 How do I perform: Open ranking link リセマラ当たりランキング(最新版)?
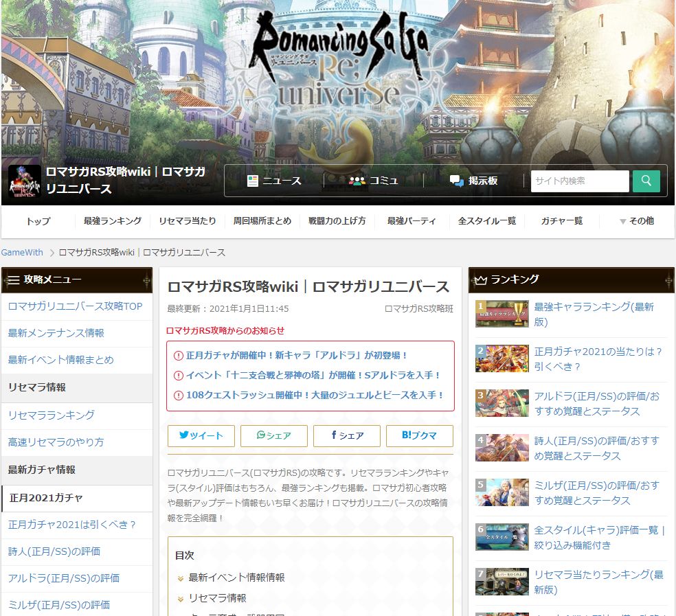[599, 582]
